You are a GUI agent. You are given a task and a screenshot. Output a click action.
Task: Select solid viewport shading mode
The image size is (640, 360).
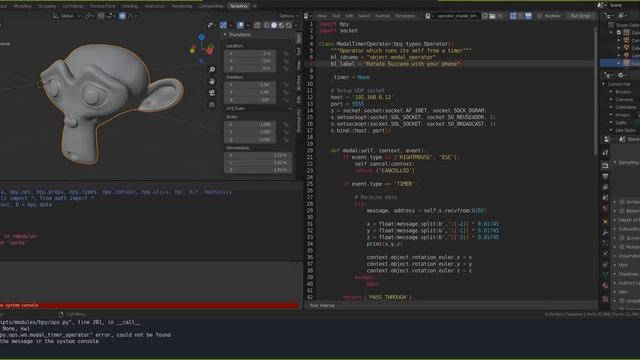point(274,25)
